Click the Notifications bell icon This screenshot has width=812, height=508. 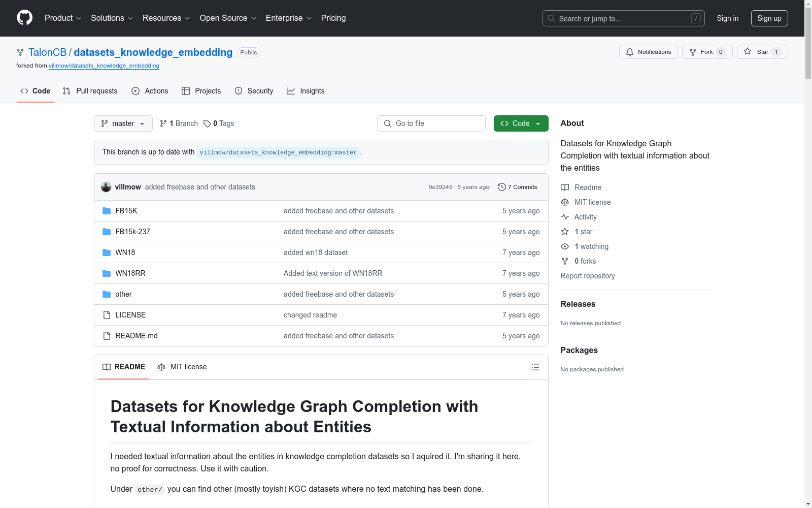tap(630, 52)
